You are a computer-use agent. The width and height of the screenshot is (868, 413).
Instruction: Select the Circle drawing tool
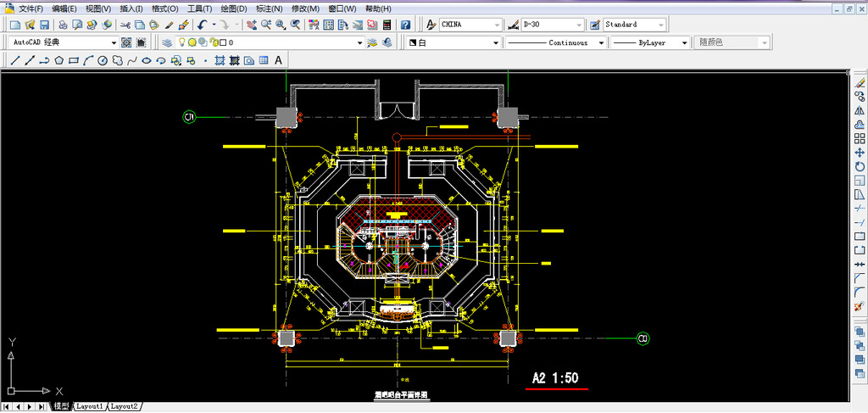103,60
